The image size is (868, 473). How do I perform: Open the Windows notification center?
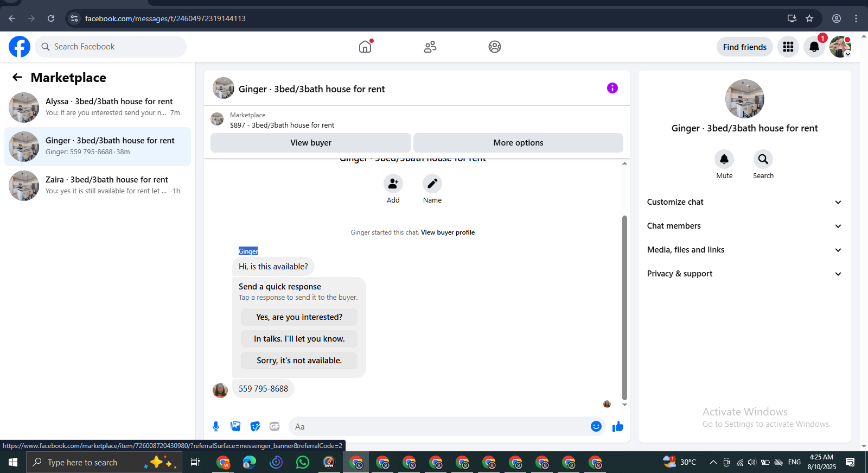tap(850, 462)
